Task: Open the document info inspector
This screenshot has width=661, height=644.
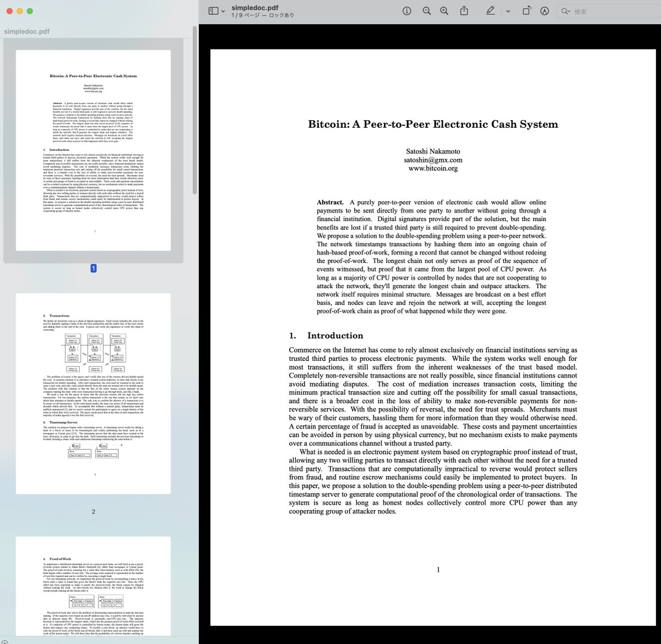Action: (407, 11)
